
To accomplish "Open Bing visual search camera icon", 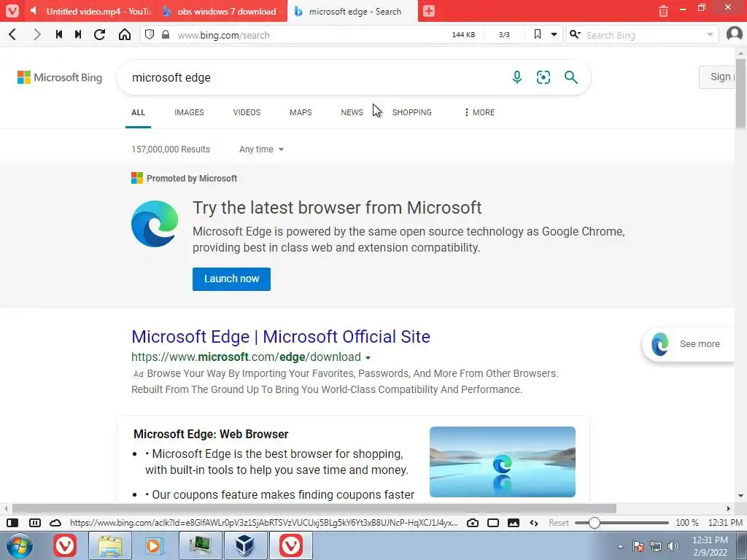I will (543, 77).
